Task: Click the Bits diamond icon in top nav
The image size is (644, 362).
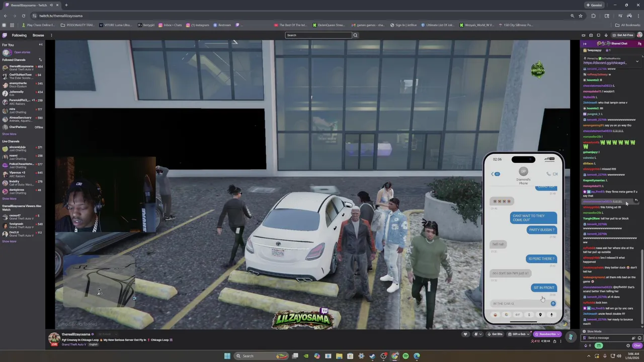Action: [606, 35]
